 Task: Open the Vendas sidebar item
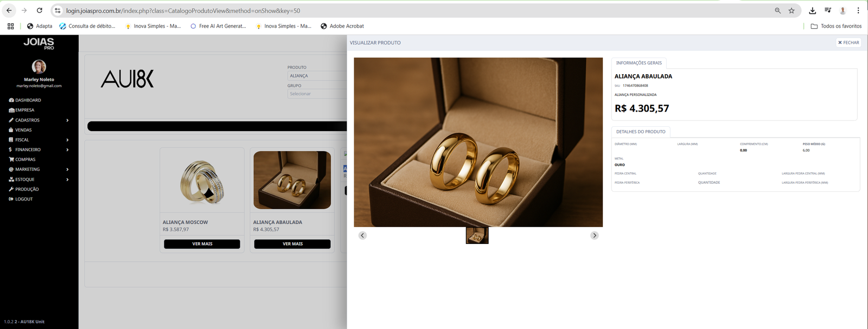point(23,130)
